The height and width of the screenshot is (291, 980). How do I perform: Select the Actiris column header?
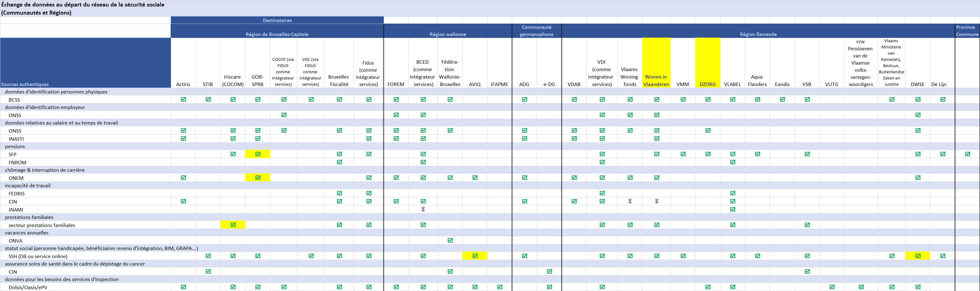(183, 84)
